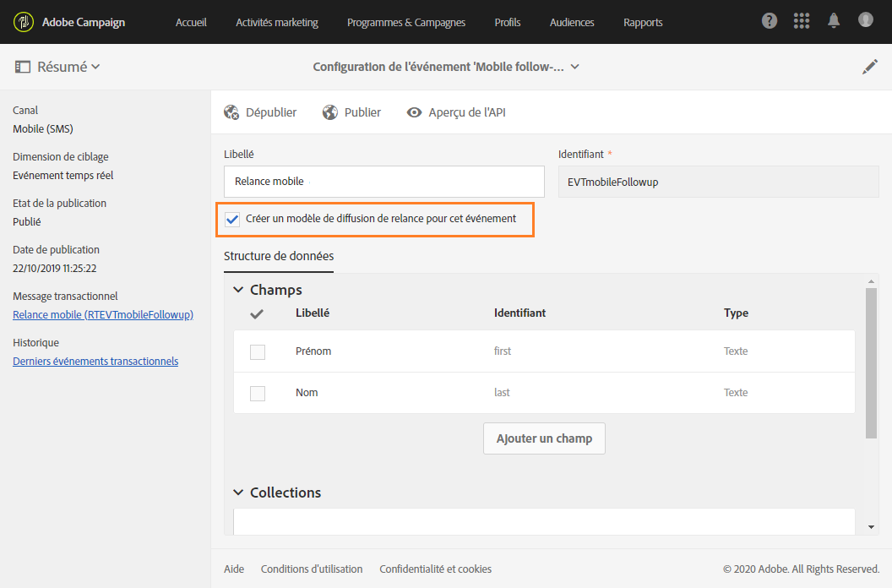Uncheck the follow-up delivery template checkbox

coord(233,220)
